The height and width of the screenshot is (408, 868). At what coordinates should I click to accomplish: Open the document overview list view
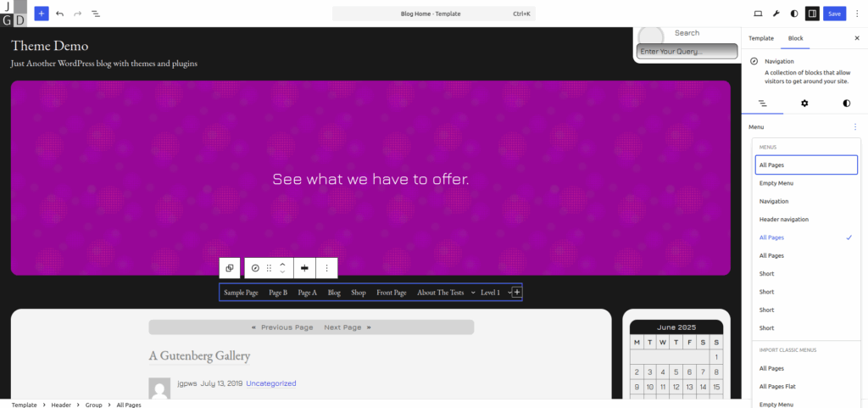95,14
